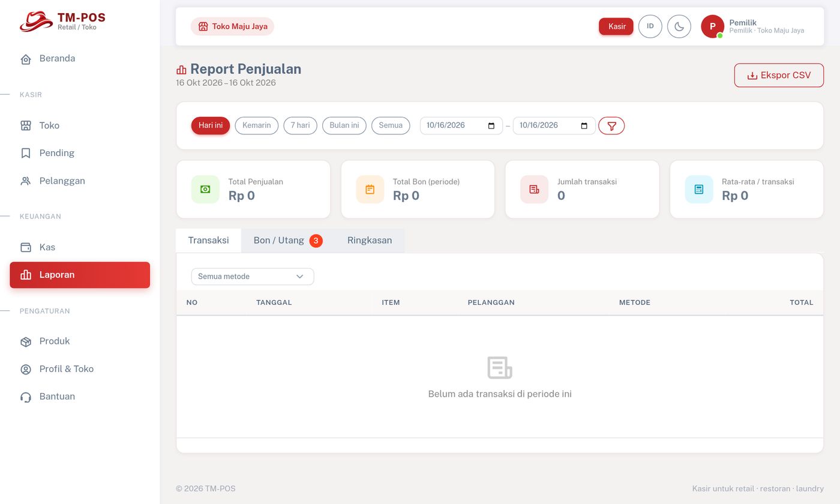
Task: Select the 7 hari period filter
Action: point(300,125)
